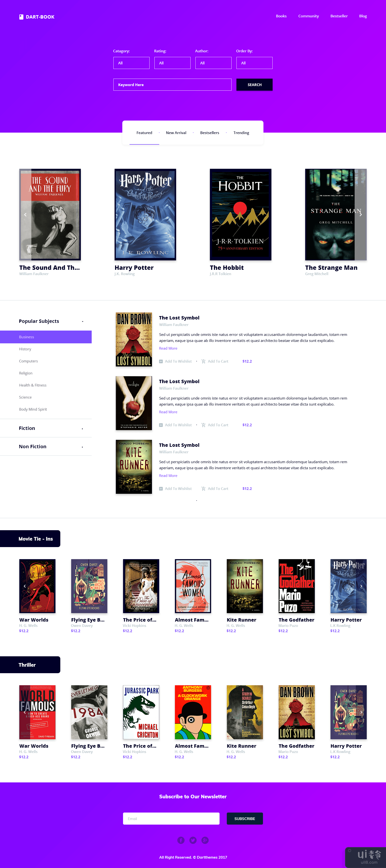The image size is (386, 868).
Task: Click the Keyword Here search field
Action: (x=172, y=85)
